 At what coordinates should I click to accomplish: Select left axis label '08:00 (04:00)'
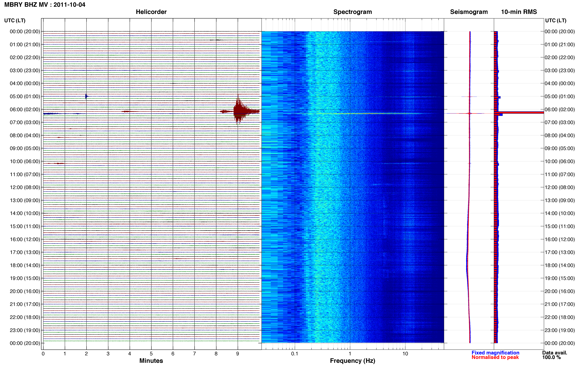pyautogui.click(x=25, y=135)
